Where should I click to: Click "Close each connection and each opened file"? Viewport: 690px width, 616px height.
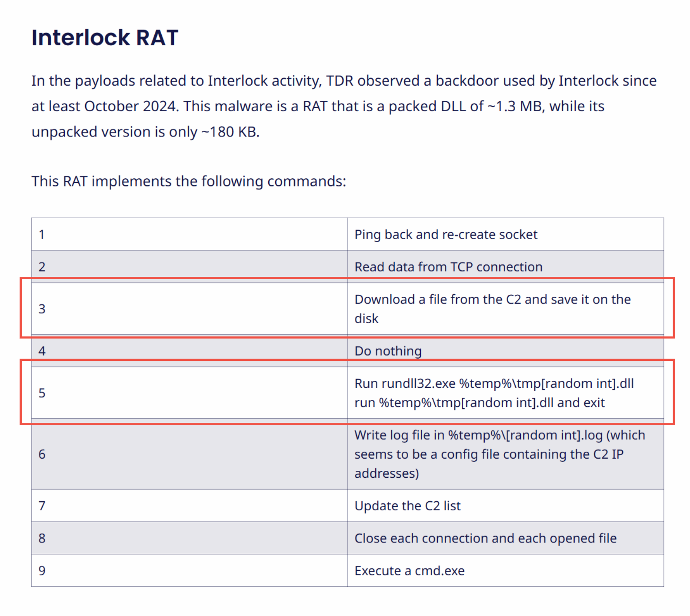click(485, 538)
